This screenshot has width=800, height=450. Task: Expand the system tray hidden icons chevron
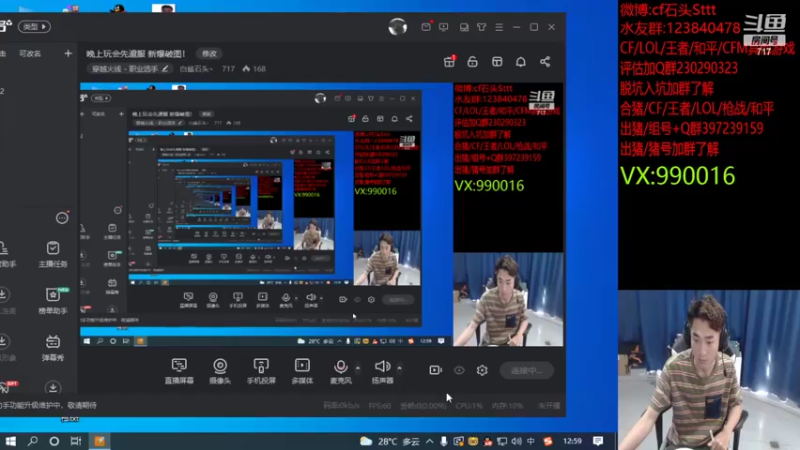click(x=430, y=441)
